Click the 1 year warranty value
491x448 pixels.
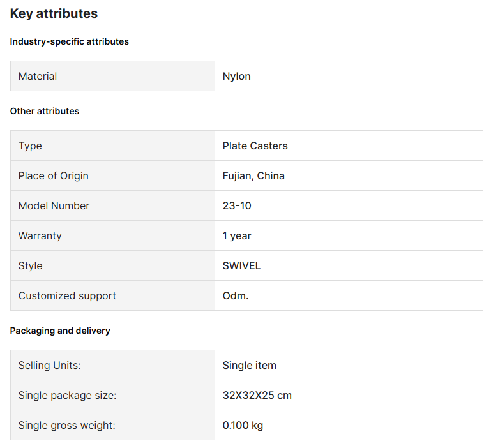coord(237,235)
